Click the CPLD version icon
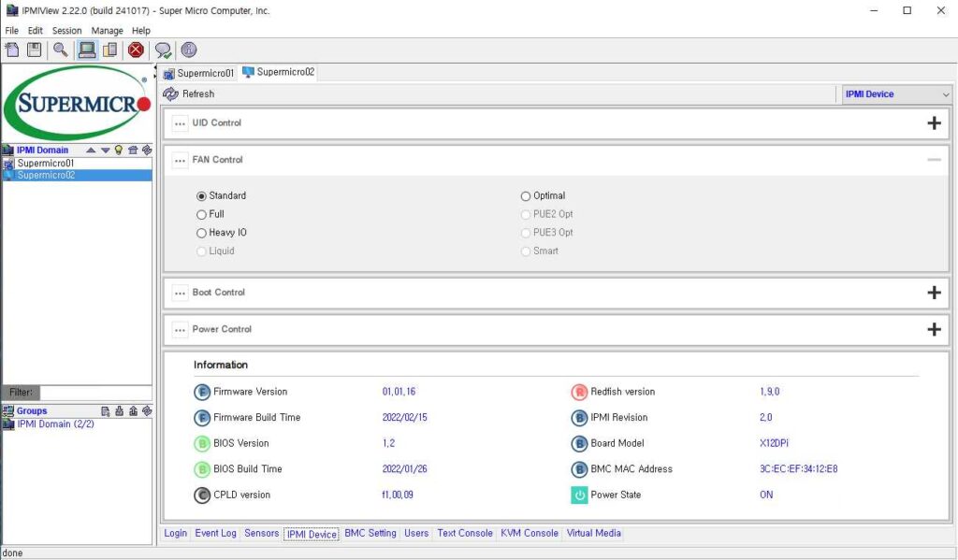The height and width of the screenshot is (560, 958). [202, 495]
